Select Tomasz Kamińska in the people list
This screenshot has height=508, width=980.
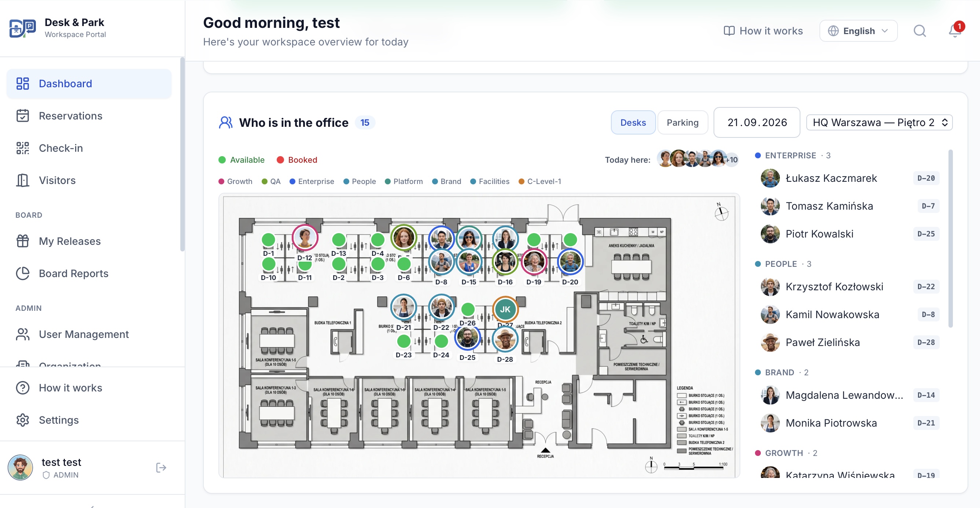pyautogui.click(x=850, y=206)
